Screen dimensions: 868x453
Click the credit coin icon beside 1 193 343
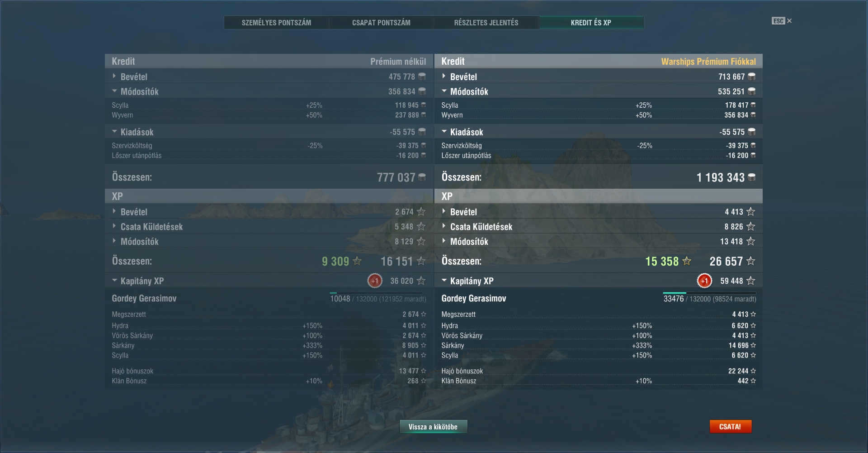751,177
